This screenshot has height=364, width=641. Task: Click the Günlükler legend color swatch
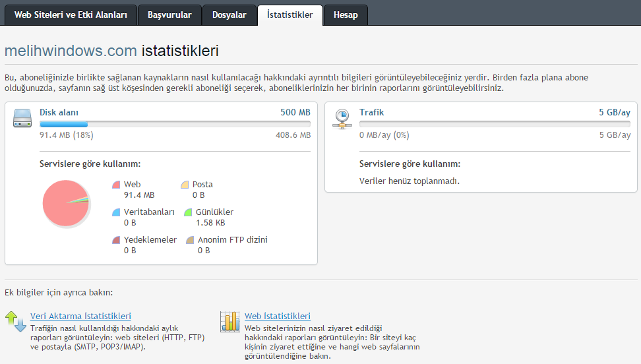(188, 212)
